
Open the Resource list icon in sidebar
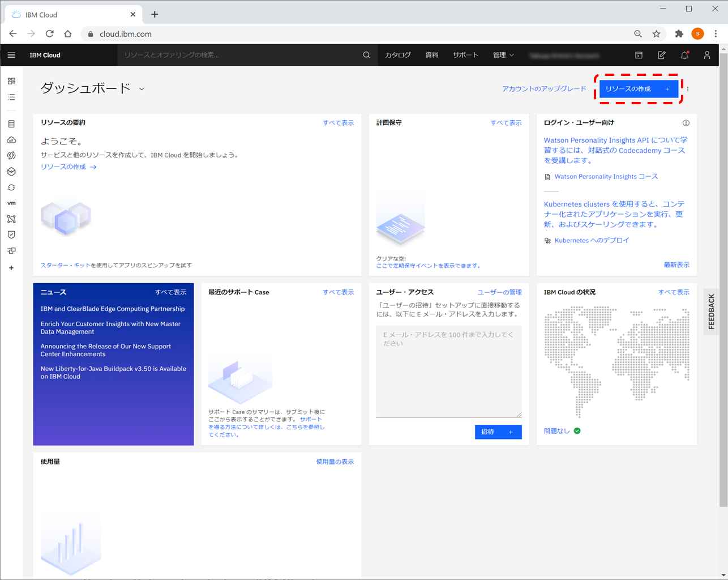(11, 97)
